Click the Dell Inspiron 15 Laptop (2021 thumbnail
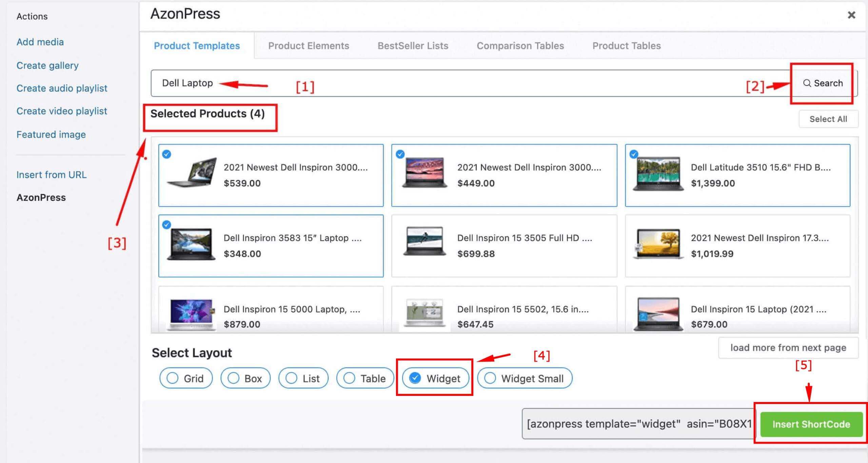 coord(658,314)
